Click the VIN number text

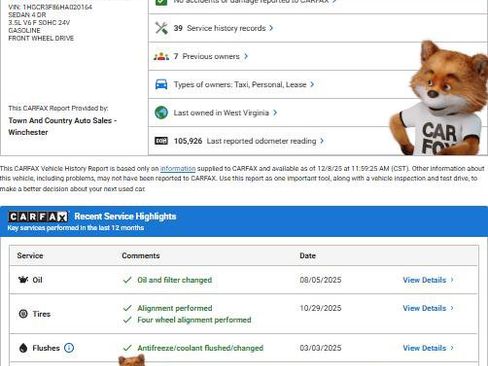coord(50,7)
